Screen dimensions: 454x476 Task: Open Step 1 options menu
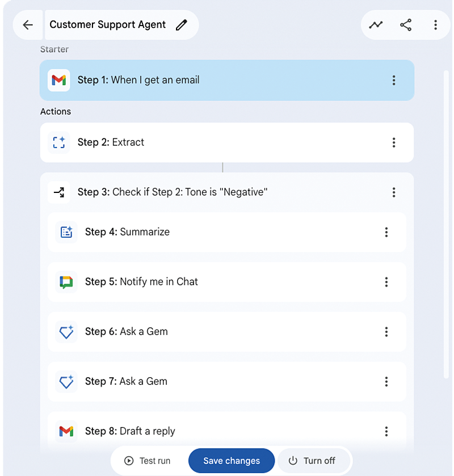coord(394,81)
